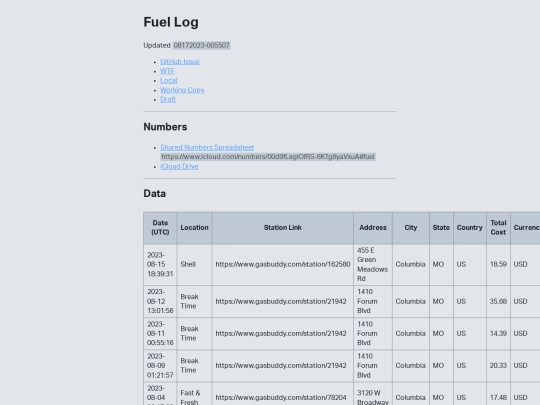Click the Fast & Fresh location cell
This screenshot has width=540, height=405.
[195, 394]
